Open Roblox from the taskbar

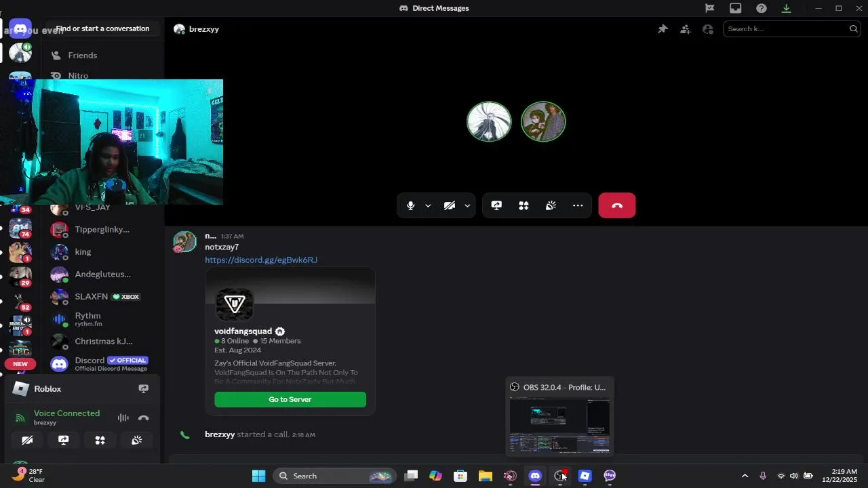(x=585, y=476)
